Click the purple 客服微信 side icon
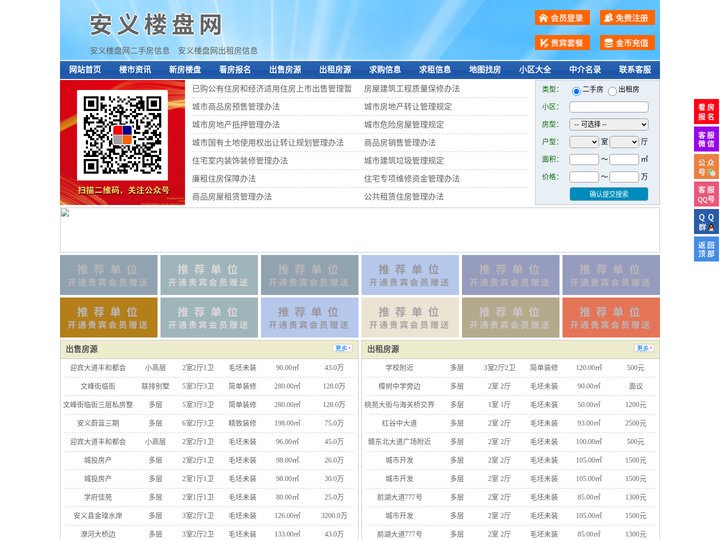The width and height of the screenshot is (720, 540). tap(706, 139)
